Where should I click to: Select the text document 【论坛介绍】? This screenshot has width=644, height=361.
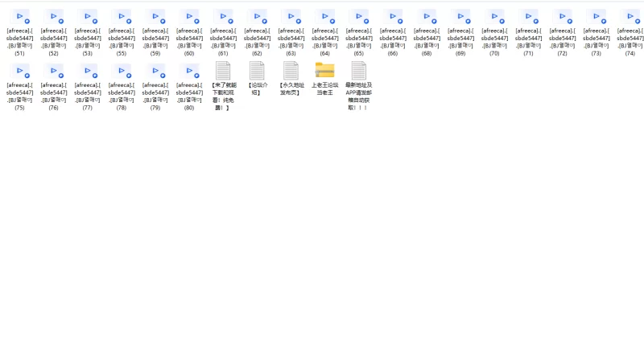click(x=257, y=79)
